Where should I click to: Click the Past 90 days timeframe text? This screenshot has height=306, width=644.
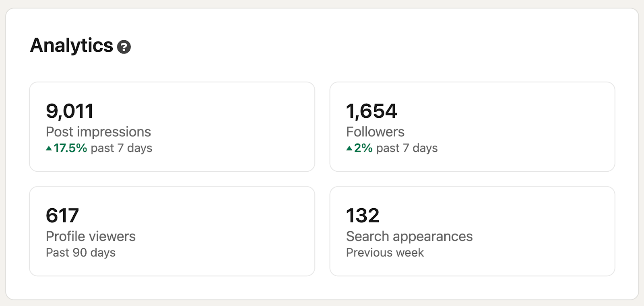click(80, 253)
